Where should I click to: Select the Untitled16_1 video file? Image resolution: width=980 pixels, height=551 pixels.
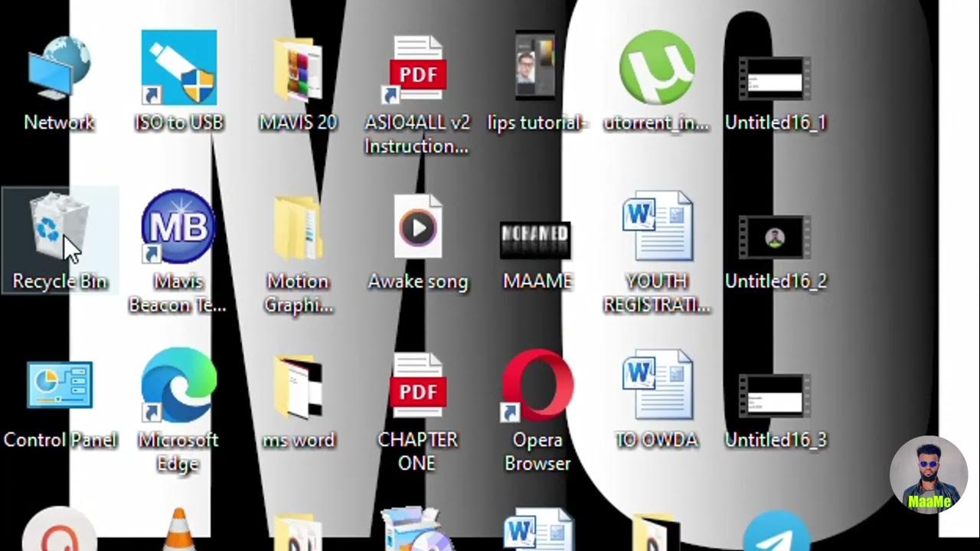(x=775, y=78)
